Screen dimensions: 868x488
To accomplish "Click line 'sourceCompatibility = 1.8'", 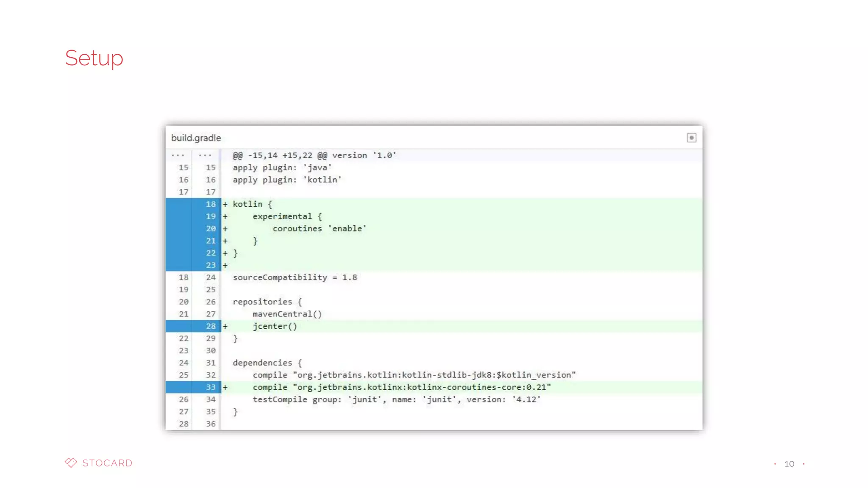I will (x=295, y=277).
